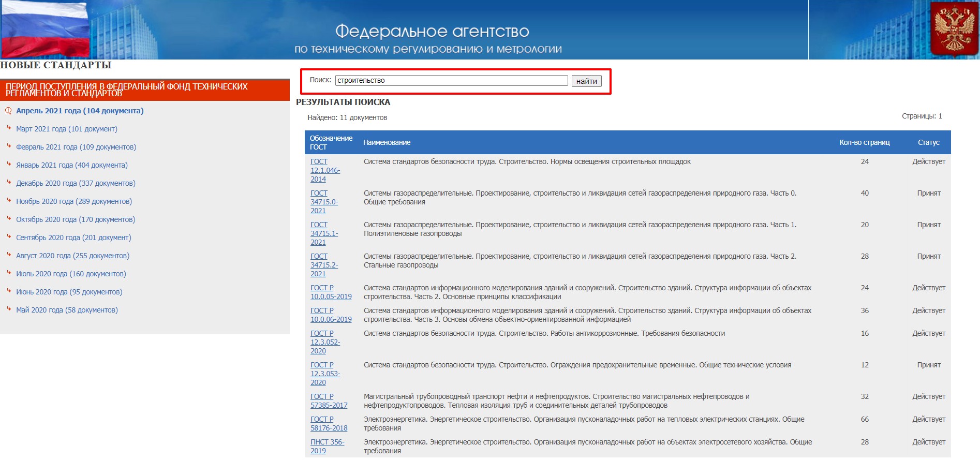Viewport: 980px width, 460px height.
Task: Open Май 2020 года (58 документов)
Action: 67,310
